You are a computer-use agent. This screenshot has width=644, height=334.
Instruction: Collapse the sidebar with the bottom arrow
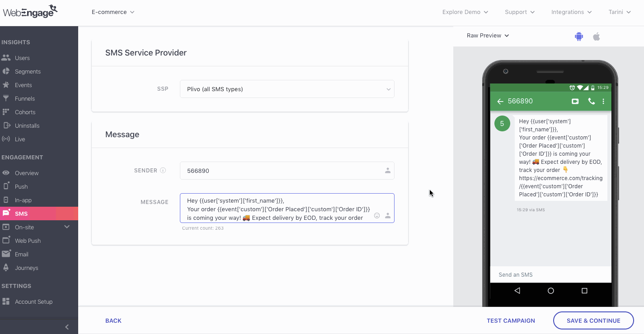coord(67,327)
